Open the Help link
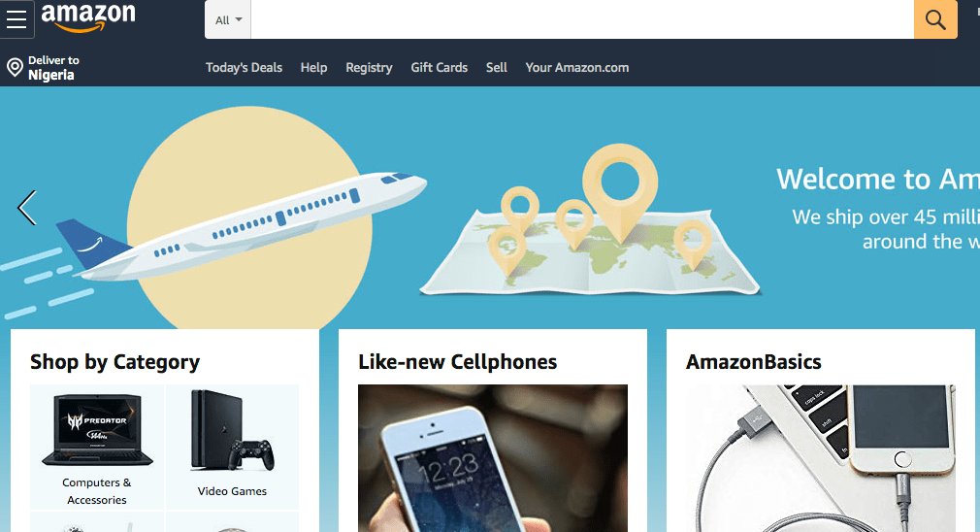980x532 pixels. tap(313, 68)
